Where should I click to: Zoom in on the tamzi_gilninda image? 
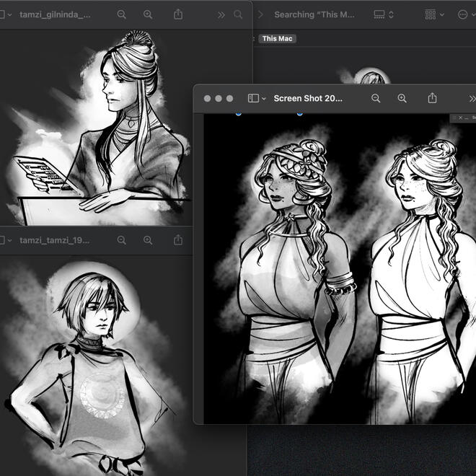click(148, 14)
